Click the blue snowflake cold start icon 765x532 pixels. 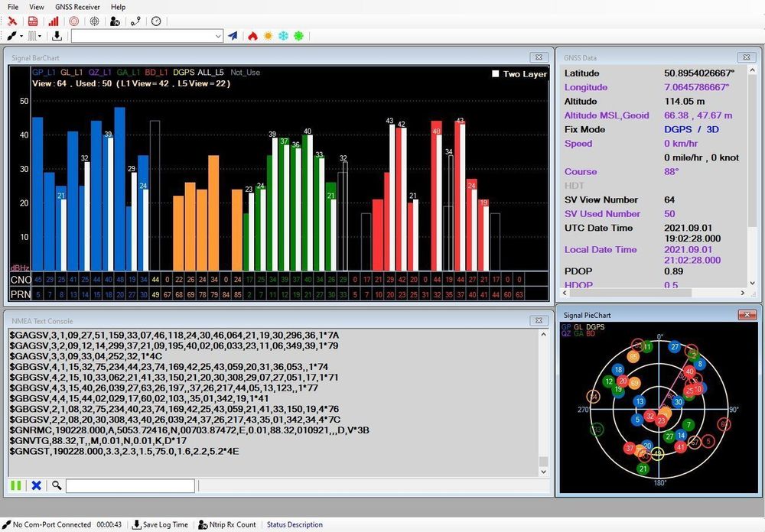283,36
